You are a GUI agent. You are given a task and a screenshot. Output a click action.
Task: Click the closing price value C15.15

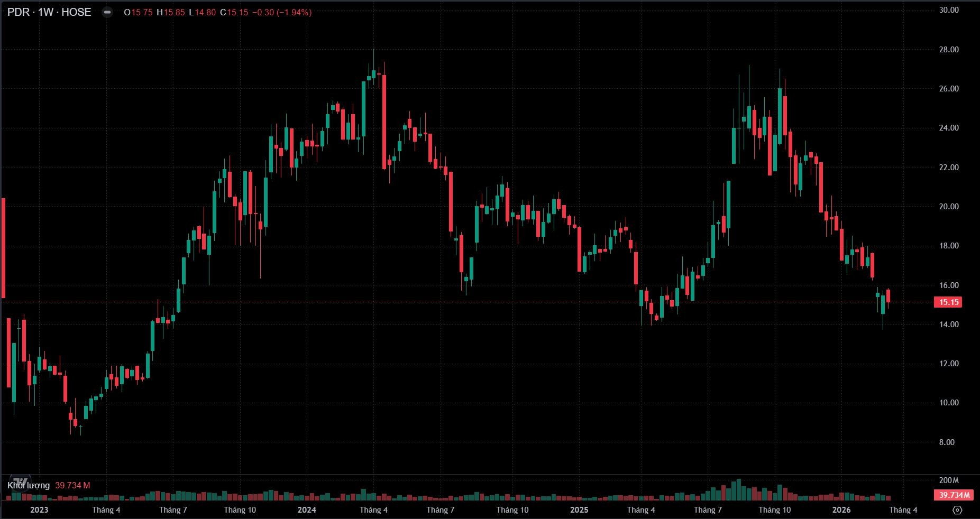click(x=234, y=12)
